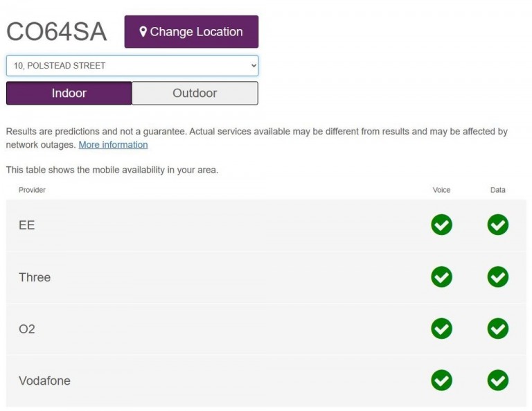The image size is (532, 411).
Task: Click the Data column header
Action: 498,190
